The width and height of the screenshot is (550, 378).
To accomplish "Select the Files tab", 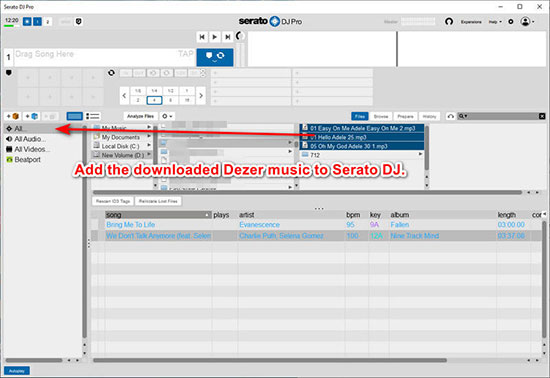I will pyautogui.click(x=360, y=116).
